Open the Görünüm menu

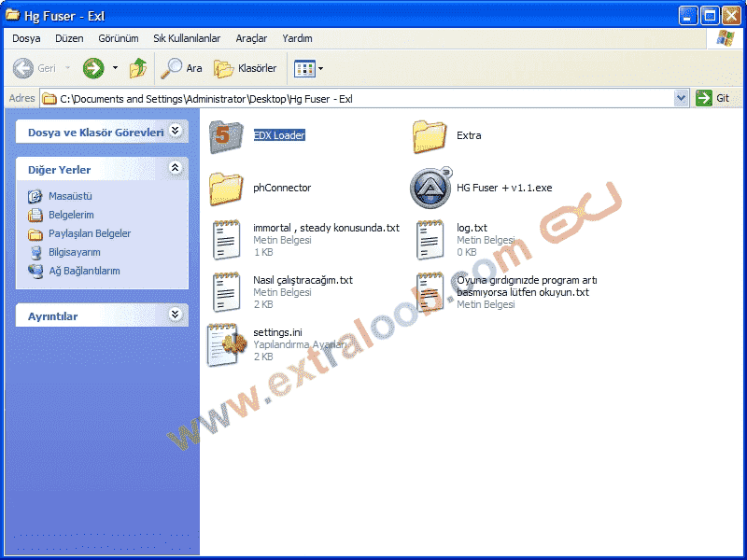119,38
